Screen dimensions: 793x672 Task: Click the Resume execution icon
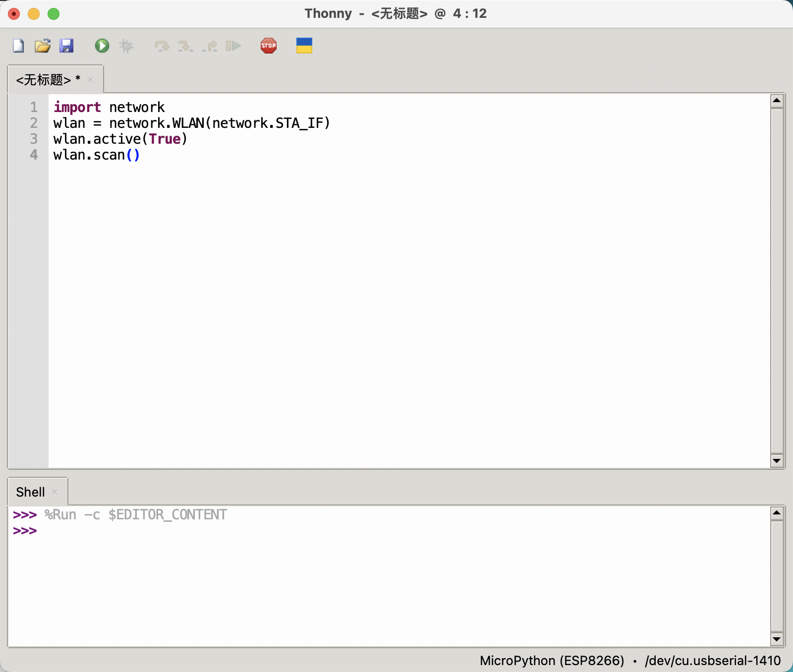(x=234, y=46)
